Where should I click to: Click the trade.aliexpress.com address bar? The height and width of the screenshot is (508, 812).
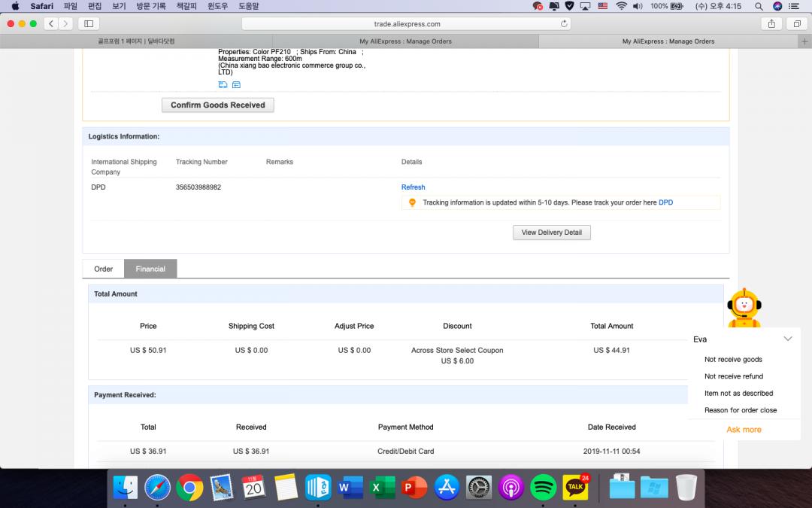(406, 24)
